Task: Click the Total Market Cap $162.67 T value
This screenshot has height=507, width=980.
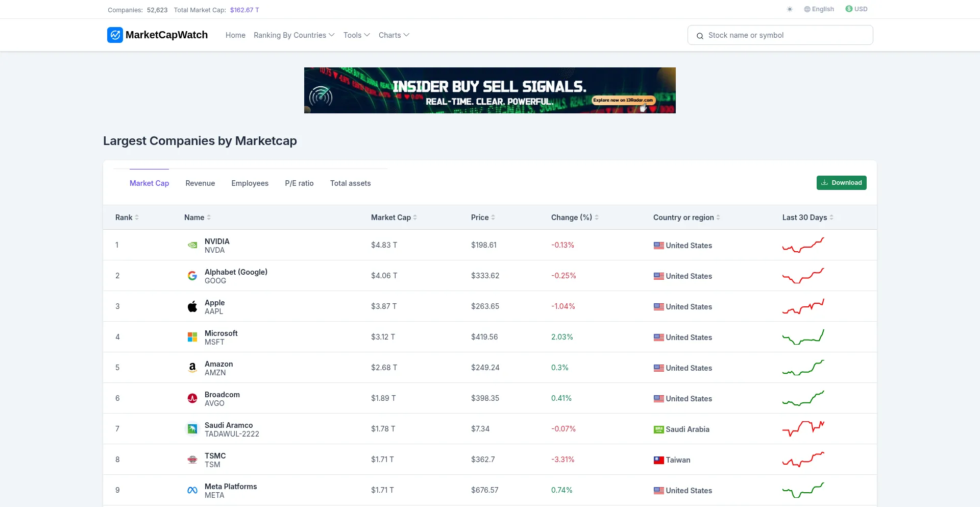Action: coord(244,10)
